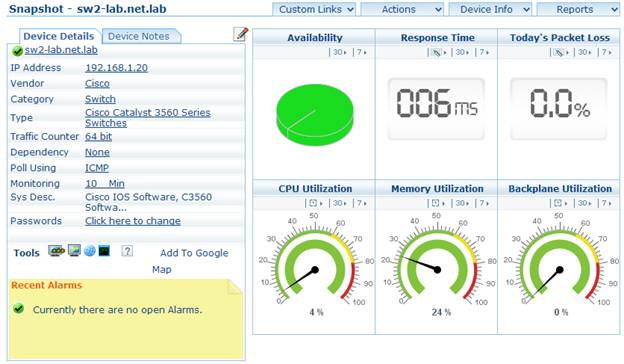Click the Today's Packet Loss threshold settings icon

(x=559, y=52)
